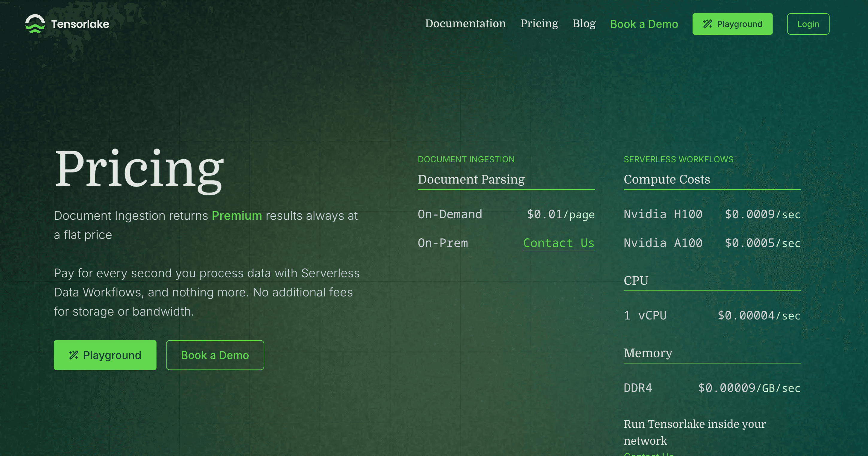Select Book a Demo in the header
The image size is (868, 456).
pos(644,24)
